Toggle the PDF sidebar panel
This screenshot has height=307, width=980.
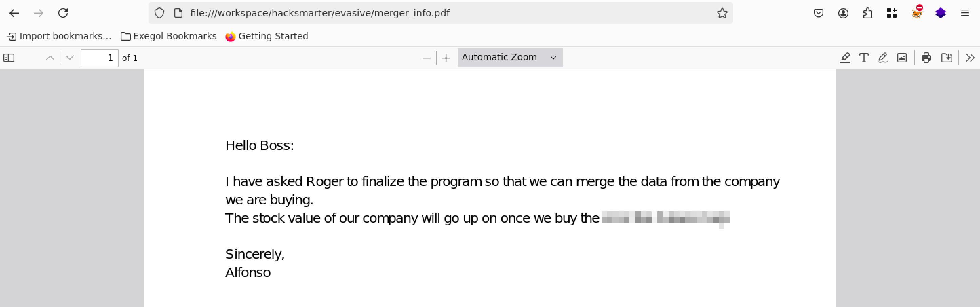point(9,58)
